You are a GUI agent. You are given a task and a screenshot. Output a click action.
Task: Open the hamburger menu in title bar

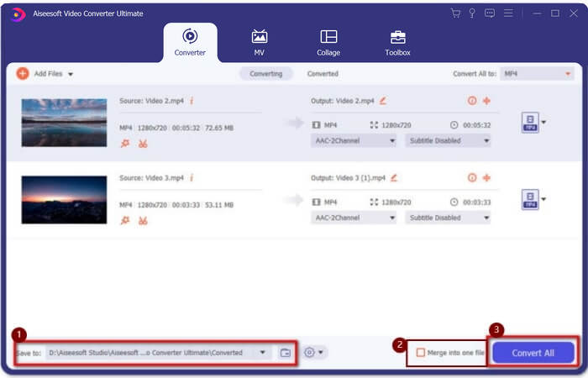pyautogui.click(x=508, y=13)
